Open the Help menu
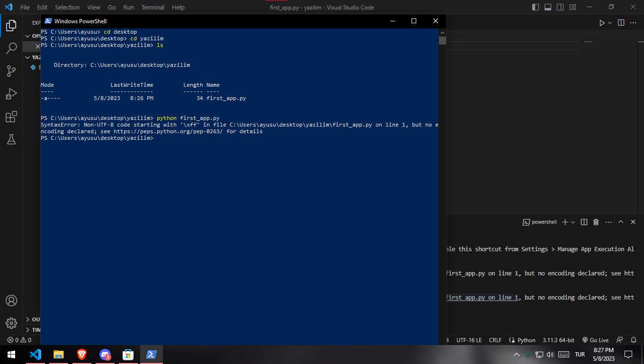The image size is (644, 364). 178,7
